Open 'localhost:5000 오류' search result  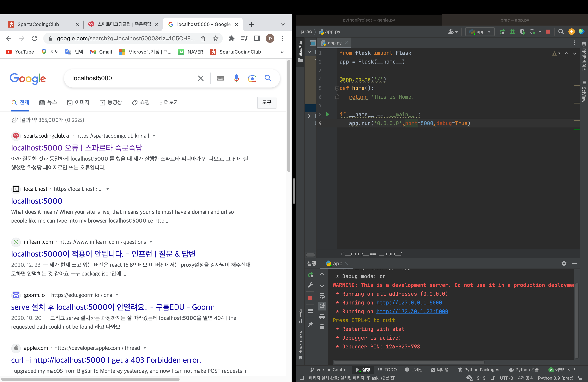click(77, 148)
